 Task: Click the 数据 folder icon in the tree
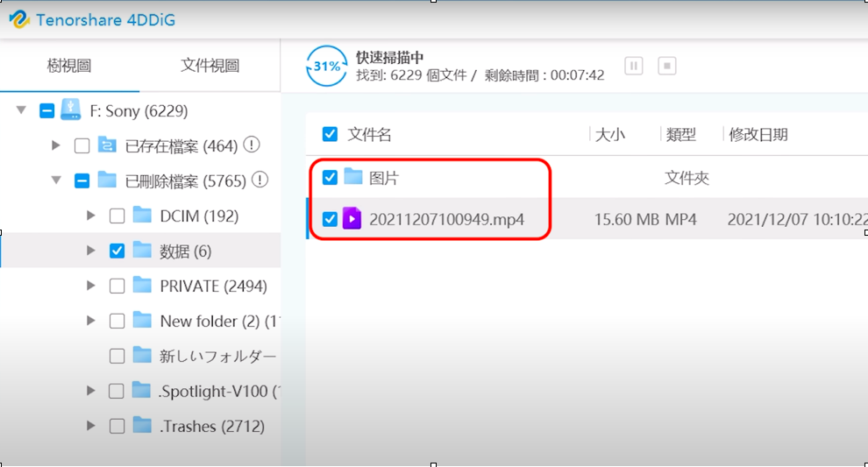[142, 250]
